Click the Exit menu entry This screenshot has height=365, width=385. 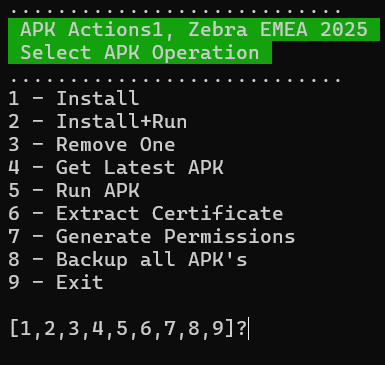[56, 283]
